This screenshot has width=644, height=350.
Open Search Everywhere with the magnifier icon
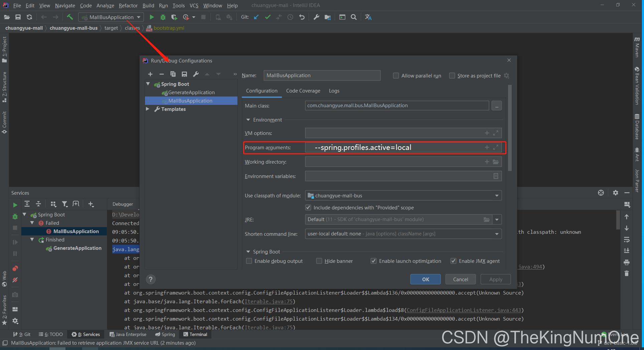(x=353, y=17)
